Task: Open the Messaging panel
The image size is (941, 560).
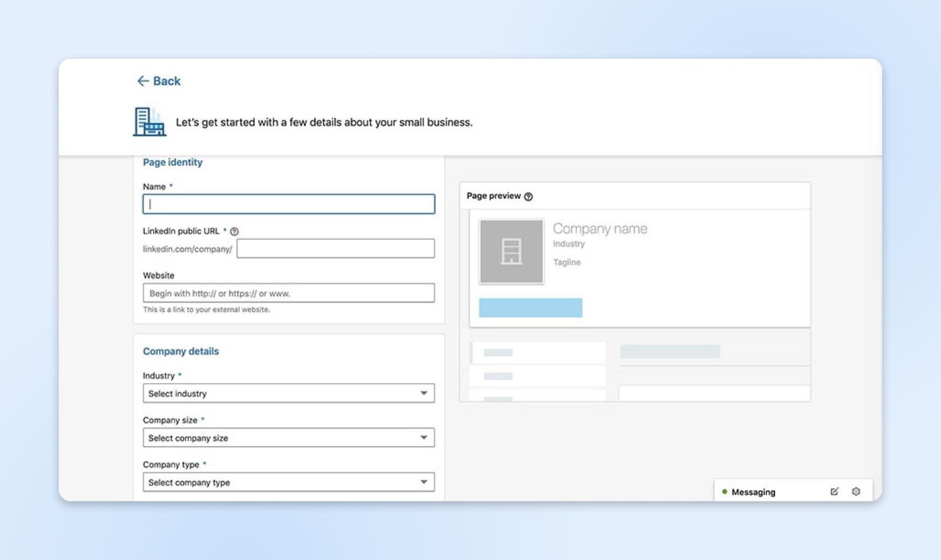Action: tap(753, 492)
